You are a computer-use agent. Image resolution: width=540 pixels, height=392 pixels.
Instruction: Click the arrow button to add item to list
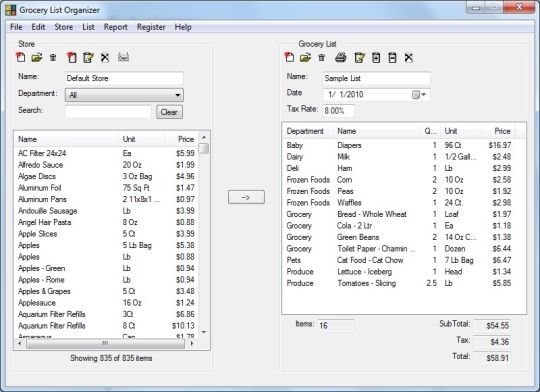tap(246, 197)
